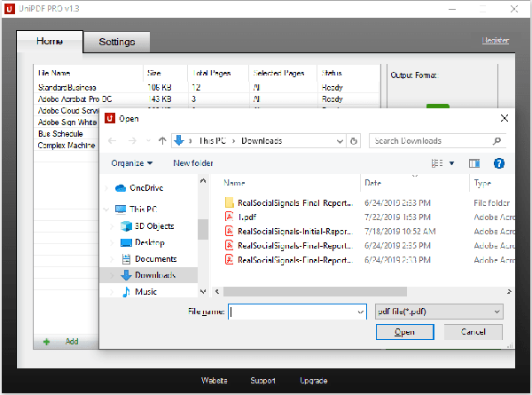Switch to the Home tab
This screenshot has height=395, width=532.
[50, 42]
